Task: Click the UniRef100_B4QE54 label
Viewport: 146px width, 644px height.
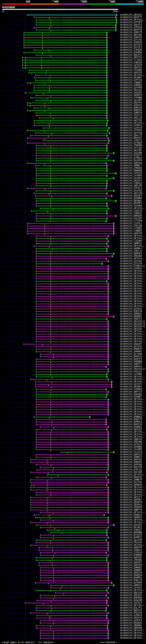Action: pyautogui.click(x=131, y=575)
